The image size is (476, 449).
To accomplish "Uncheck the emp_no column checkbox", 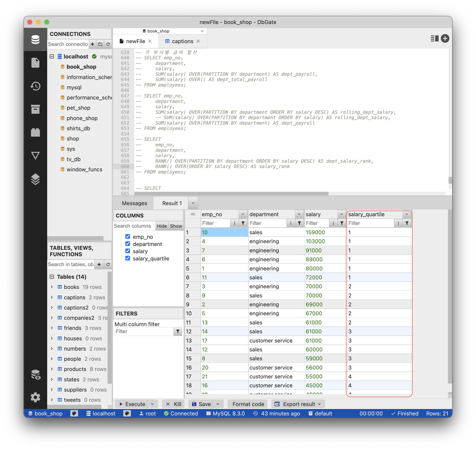I will [x=128, y=236].
